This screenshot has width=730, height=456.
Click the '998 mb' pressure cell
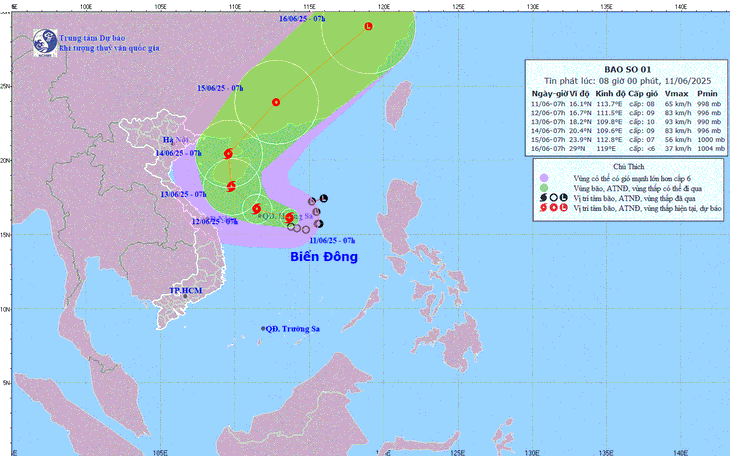(x=709, y=104)
